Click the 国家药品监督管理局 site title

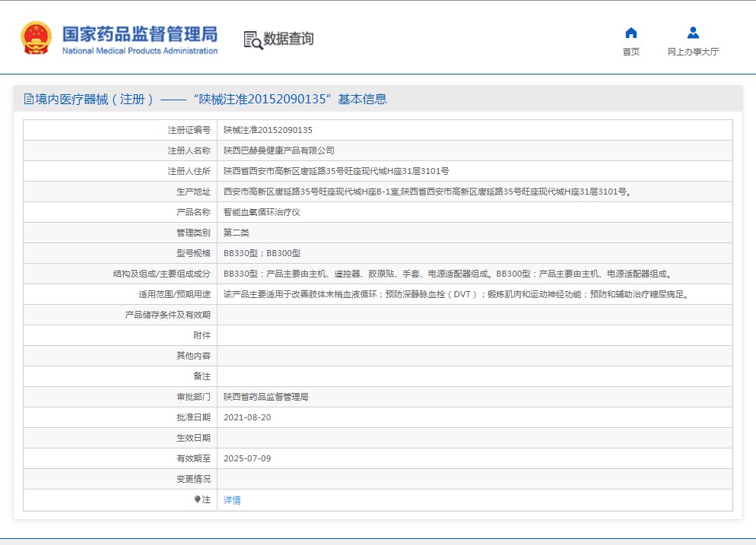(x=140, y=33)
